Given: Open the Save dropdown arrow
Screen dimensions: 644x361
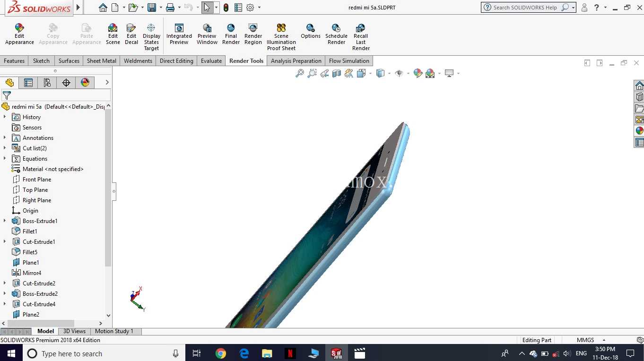Looking at the screenshot, I should (160, 8).
